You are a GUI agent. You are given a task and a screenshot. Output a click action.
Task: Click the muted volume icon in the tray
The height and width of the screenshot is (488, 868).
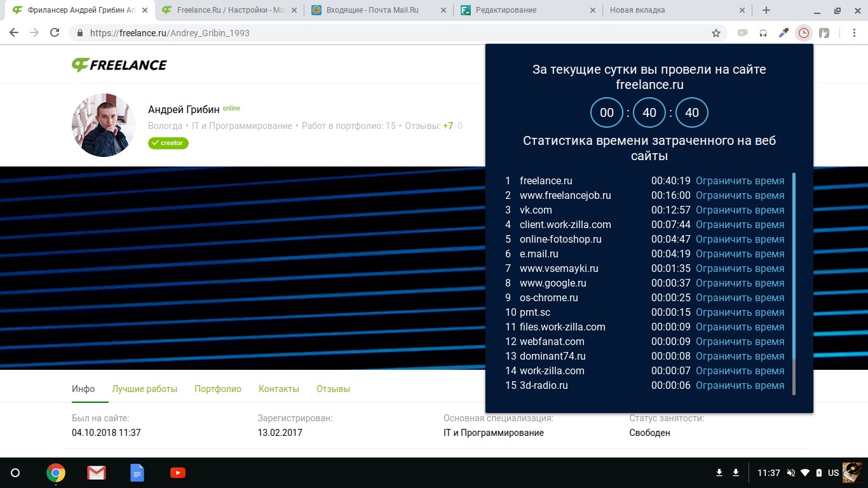pos(791,473)
